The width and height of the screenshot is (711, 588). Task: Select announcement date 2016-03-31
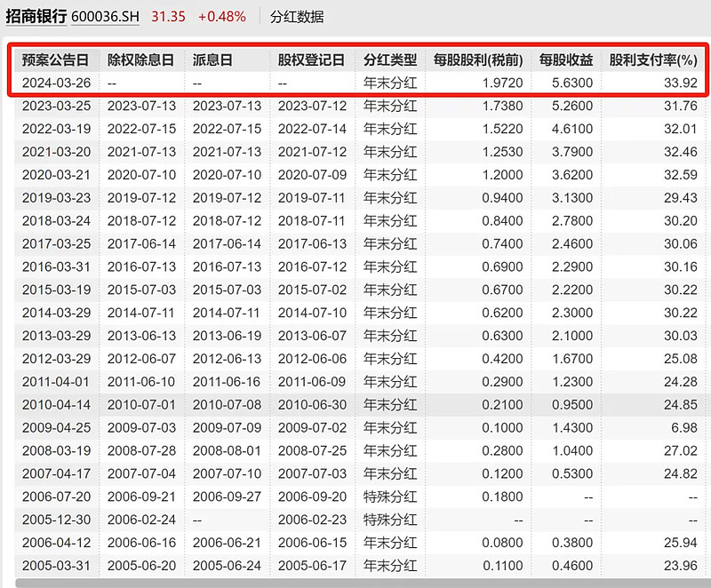click(x=56, y=266)
